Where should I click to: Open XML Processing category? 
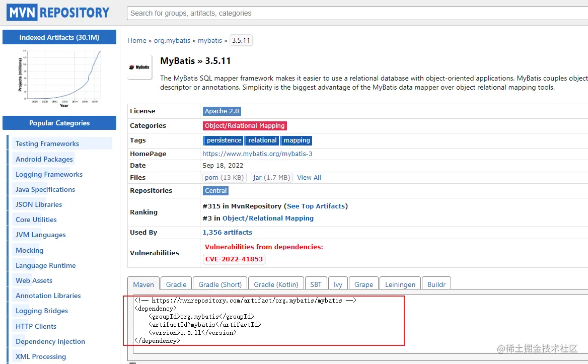click(40, 356)
